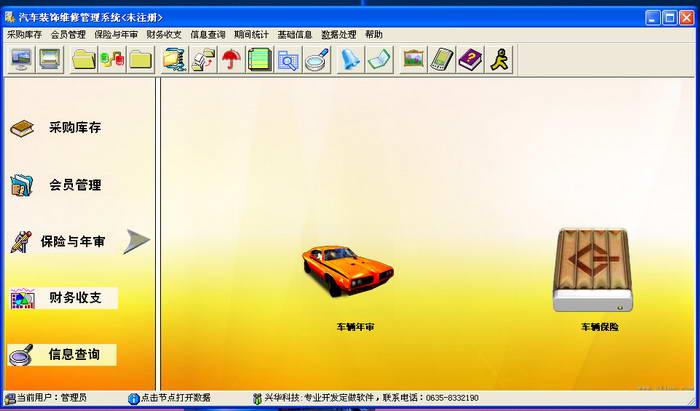
Task: Click the info icon in status bar
Action: (133, 399)
